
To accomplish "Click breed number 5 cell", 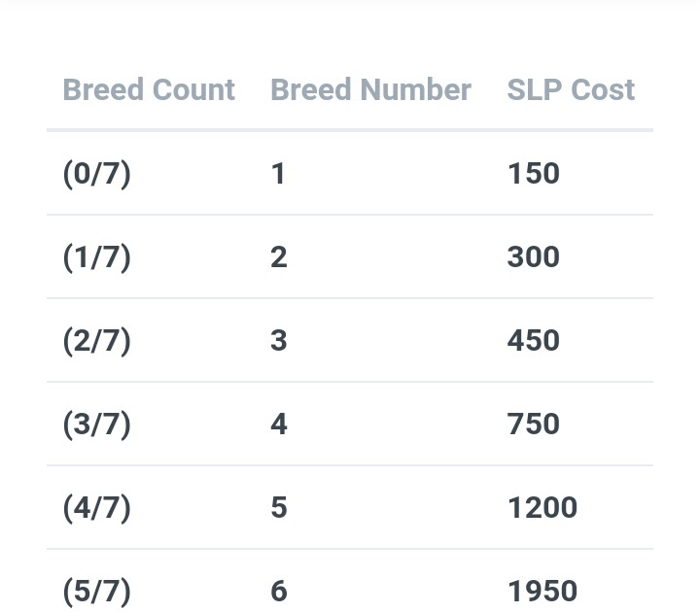I will 279,508.
